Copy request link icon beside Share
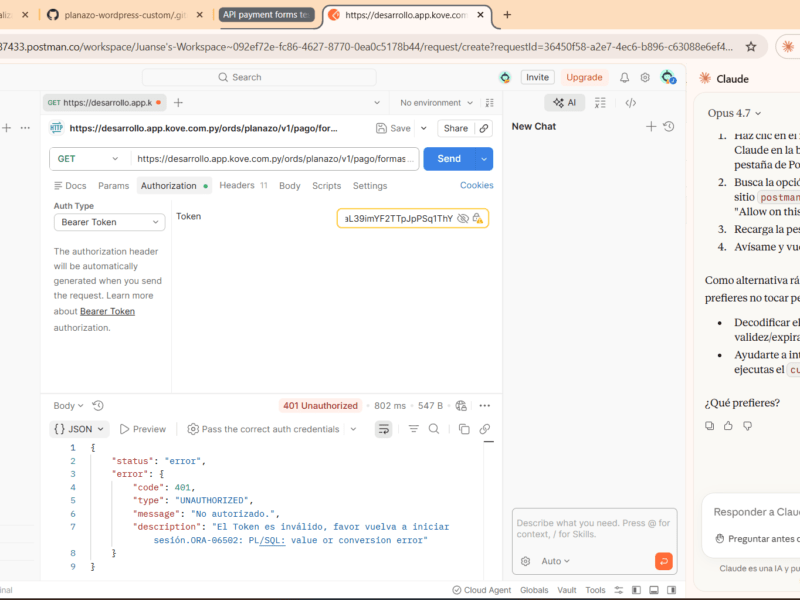800x600 pixels. [484, 129]
